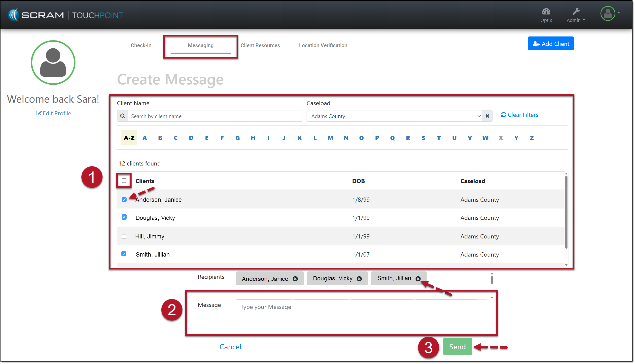Select Hill, Jimmy checkbox

[x=124, y=236]
